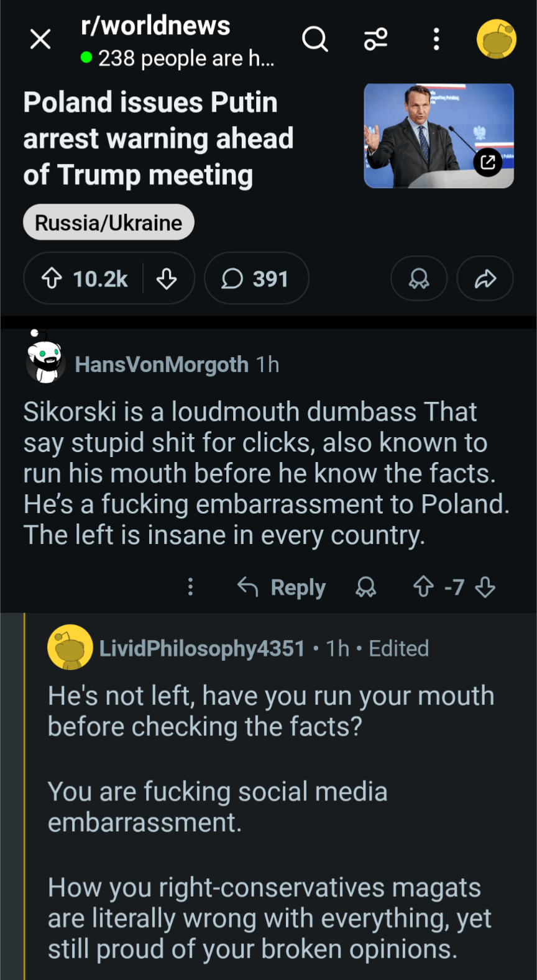537x980 pixels.
Task: Award HansVonMorgoth's comment
Action: point(365,587)
